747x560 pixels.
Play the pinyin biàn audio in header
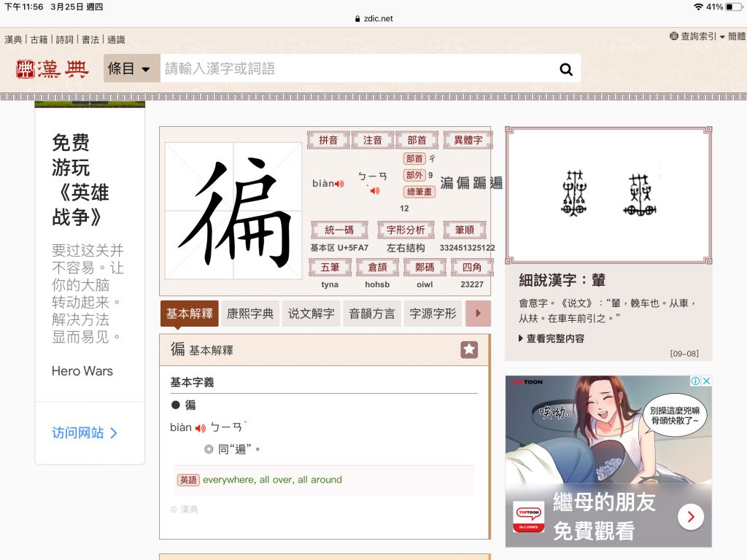click(x=339, y=184)
